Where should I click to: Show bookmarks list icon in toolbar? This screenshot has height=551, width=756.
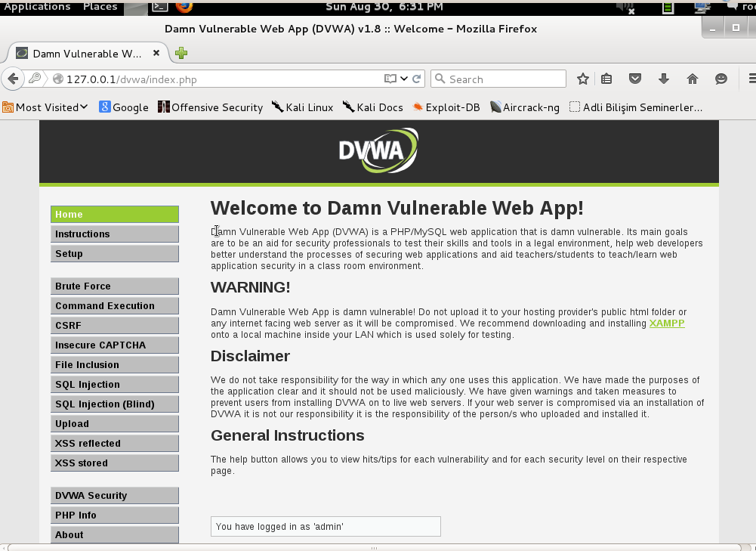pyautogui.click(x=606, y=79)
